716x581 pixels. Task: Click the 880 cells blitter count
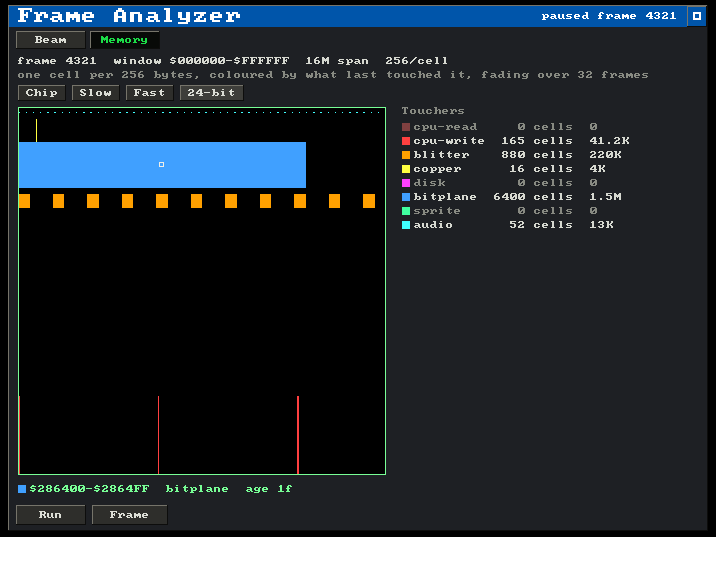point(537,155)
